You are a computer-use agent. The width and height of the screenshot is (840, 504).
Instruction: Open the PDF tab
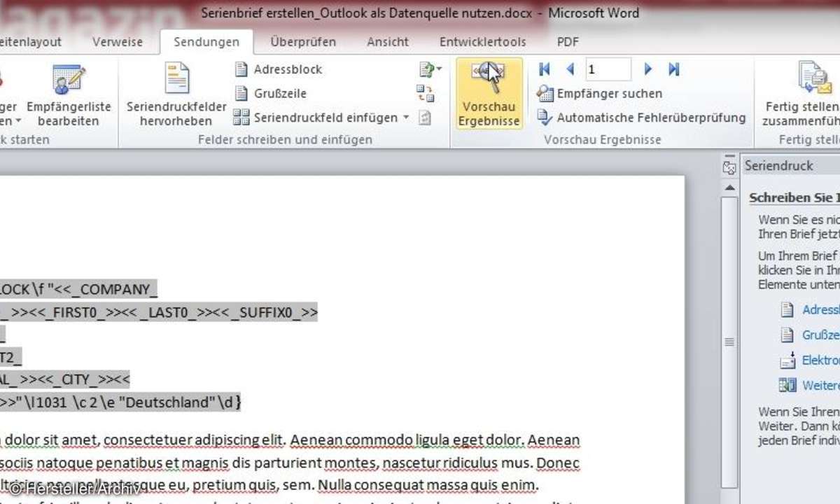click(568, 42)
